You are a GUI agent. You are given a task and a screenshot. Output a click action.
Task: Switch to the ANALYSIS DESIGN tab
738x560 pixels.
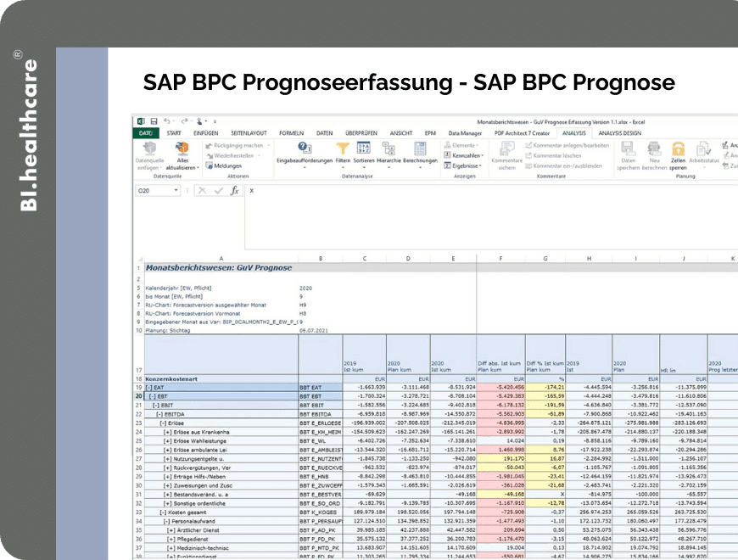(619, 133)
